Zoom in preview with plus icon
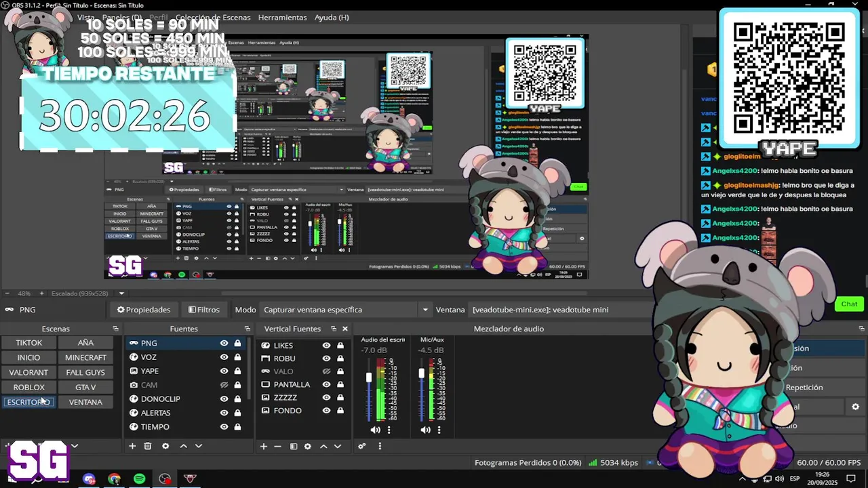Screen dimensions: 868x488 (41, 293)
